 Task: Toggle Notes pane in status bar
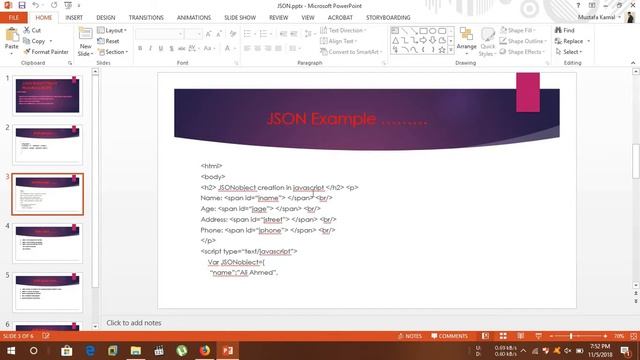click(x=409, y=336)
